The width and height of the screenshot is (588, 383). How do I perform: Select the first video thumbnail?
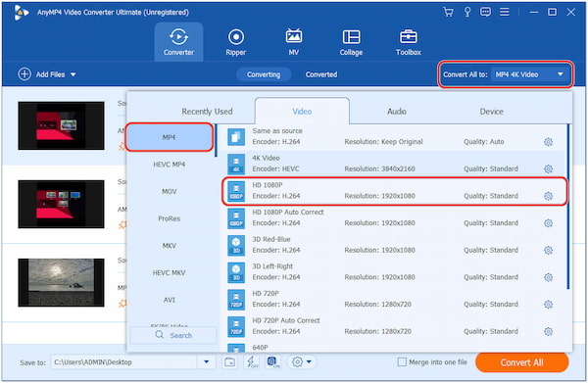[61, 125]
